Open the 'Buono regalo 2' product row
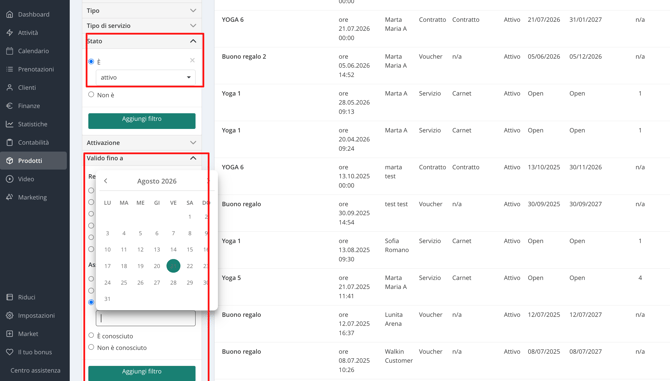 (244, 56)
